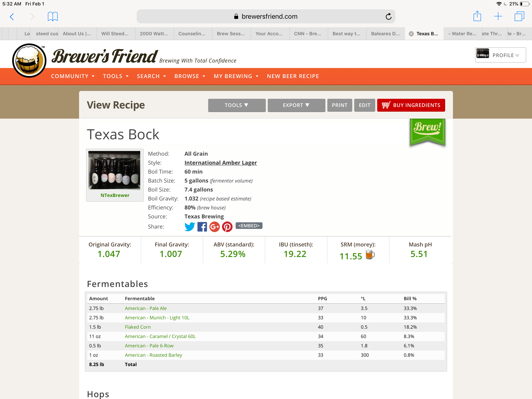Click the Final Gravity value 1.007
Image resolution: width=532 pixels, height=399 pixels.
click(x=171, y=254)
